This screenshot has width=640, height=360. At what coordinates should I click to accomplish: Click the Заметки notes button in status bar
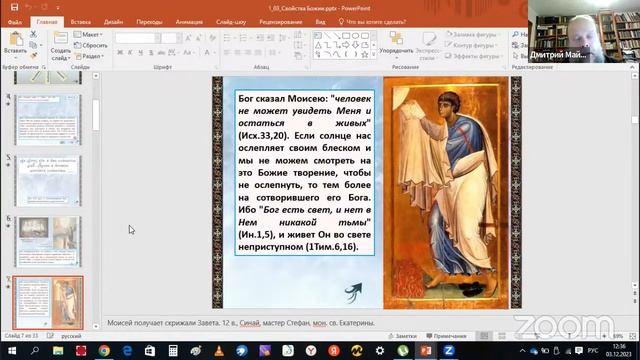(x=402, y=336)
